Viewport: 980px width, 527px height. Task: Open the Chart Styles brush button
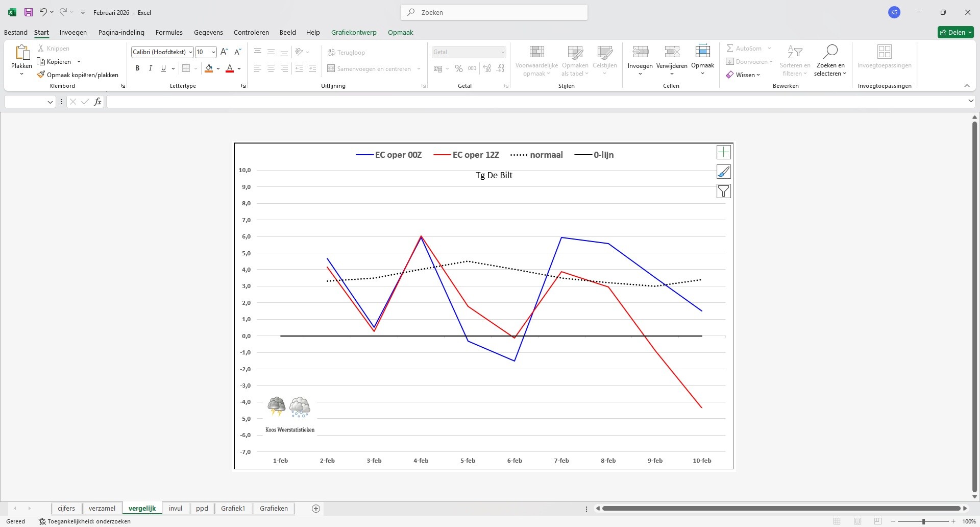tap(723, 172)
